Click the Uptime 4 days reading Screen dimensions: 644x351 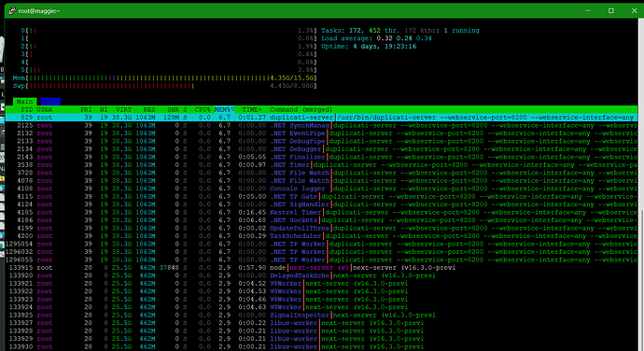[369, 46]
